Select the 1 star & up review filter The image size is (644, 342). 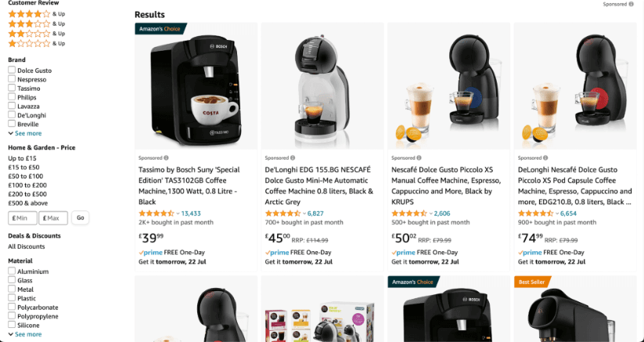pos(37,44)
